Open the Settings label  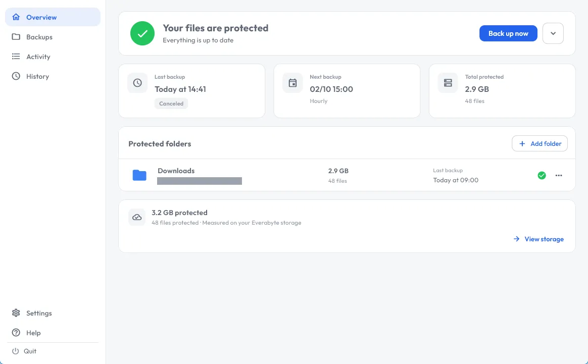tap(39, 313)
